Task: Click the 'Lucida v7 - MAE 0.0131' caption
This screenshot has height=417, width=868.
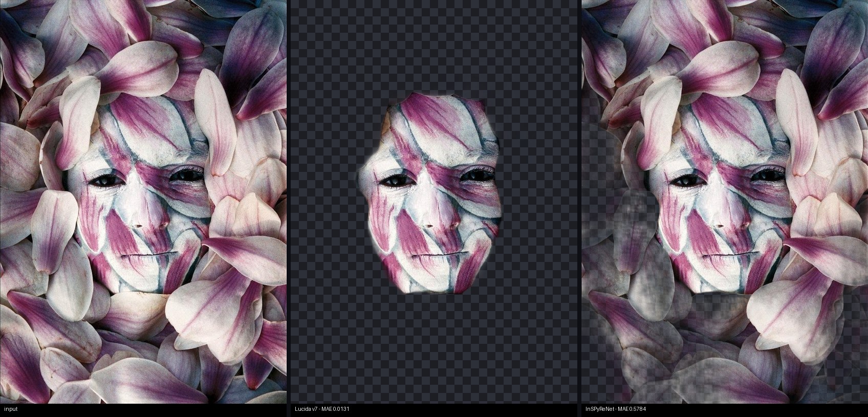Action: click(x=322, y=409)
